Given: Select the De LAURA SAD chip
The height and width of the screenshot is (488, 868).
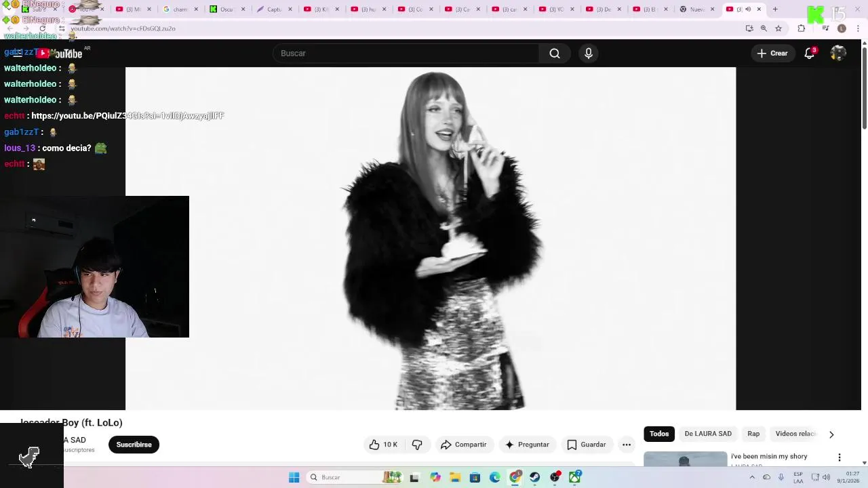Looking at the screenshot, I should coord(708,434).
